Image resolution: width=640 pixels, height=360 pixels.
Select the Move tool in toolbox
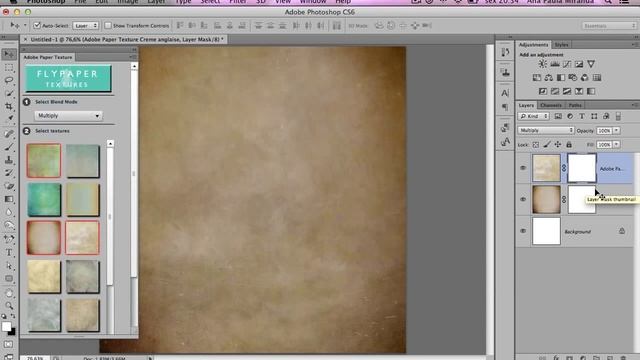click(x=9, y=54)
